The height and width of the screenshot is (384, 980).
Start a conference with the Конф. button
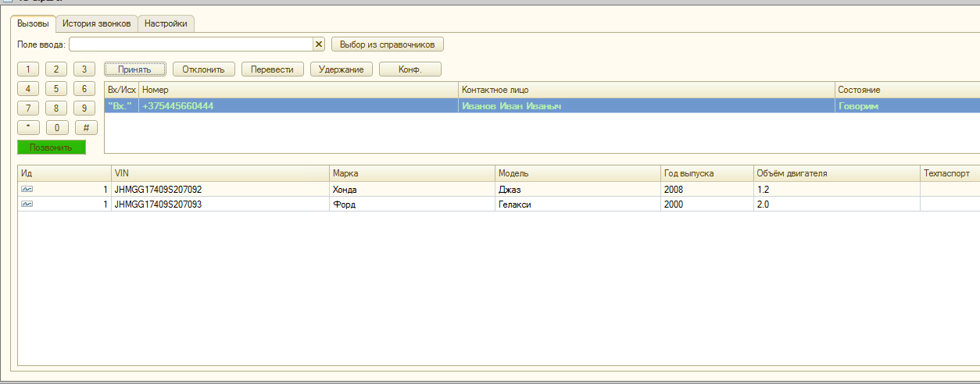pyautogui.click(x=410, y=69)
